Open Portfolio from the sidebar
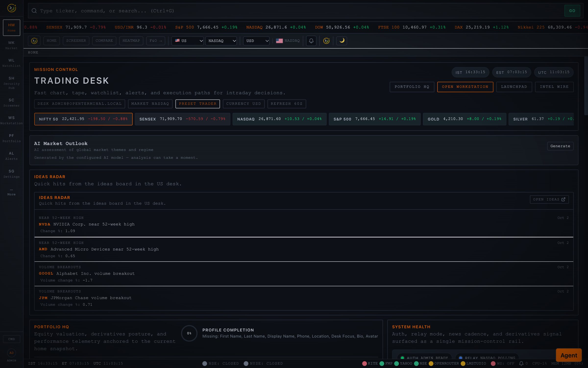588x368 pixels. point(12,138)
